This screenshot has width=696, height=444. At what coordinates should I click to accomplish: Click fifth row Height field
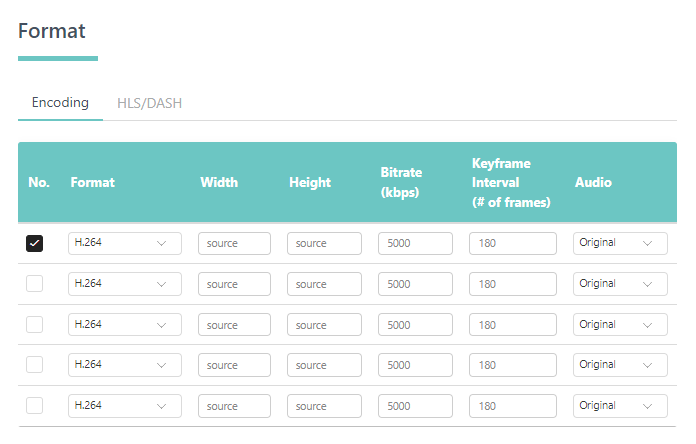click(324, 406)
